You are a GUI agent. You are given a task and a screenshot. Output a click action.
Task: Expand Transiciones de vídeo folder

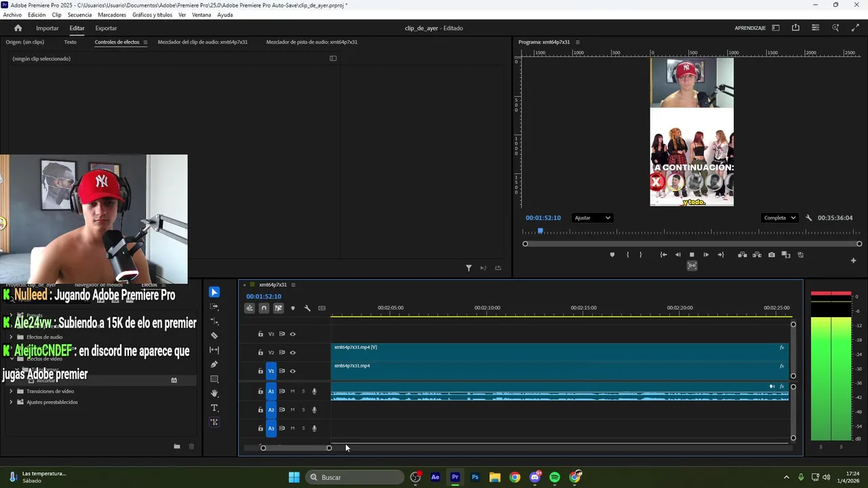tap(11, 391)
